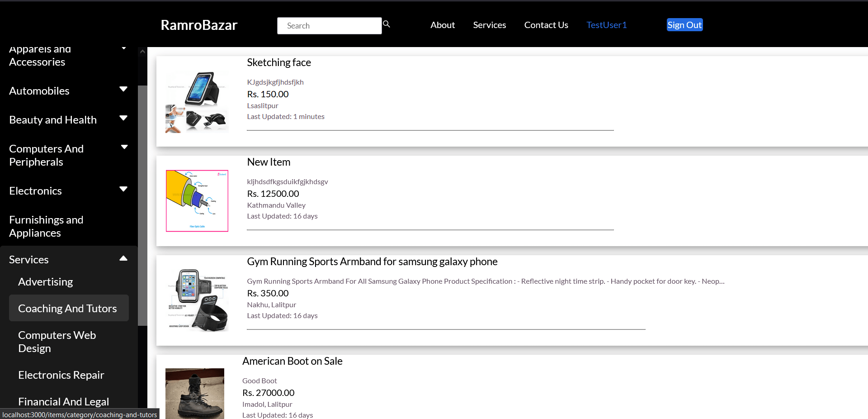Open the New Item listing

(269, 162)
